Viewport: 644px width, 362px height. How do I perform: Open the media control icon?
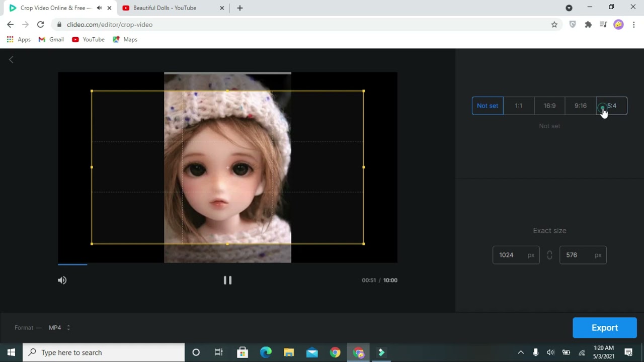603,24
